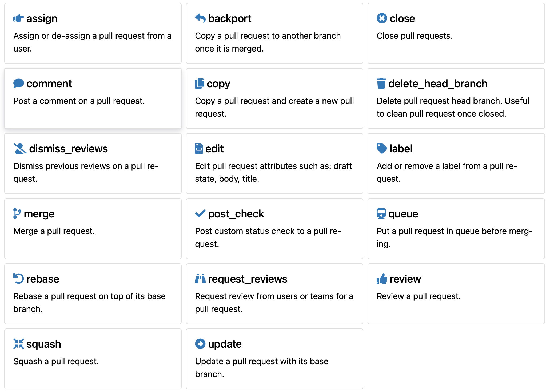Click the review thumbs-up icon
The width and height of the screenshot is (550, 392).
(382, 279)
